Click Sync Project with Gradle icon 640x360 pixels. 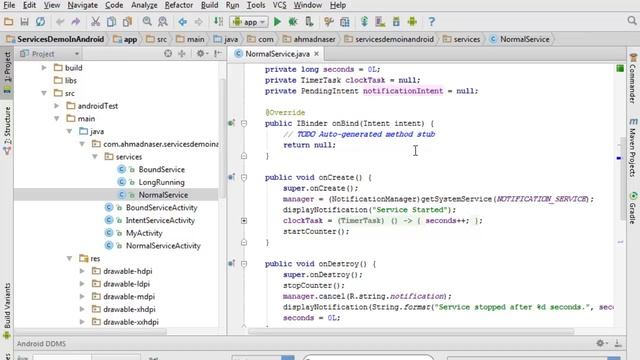364,22
